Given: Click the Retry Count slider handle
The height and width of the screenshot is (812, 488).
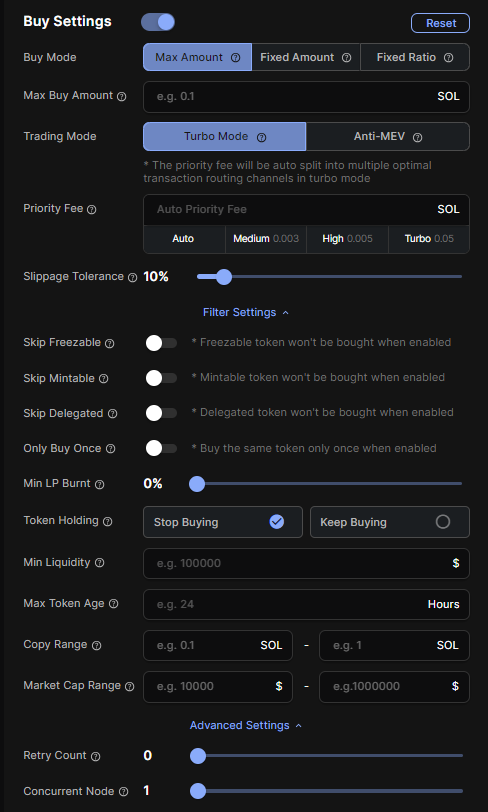Looking at the screenshot, I should [x=198, y=756].
